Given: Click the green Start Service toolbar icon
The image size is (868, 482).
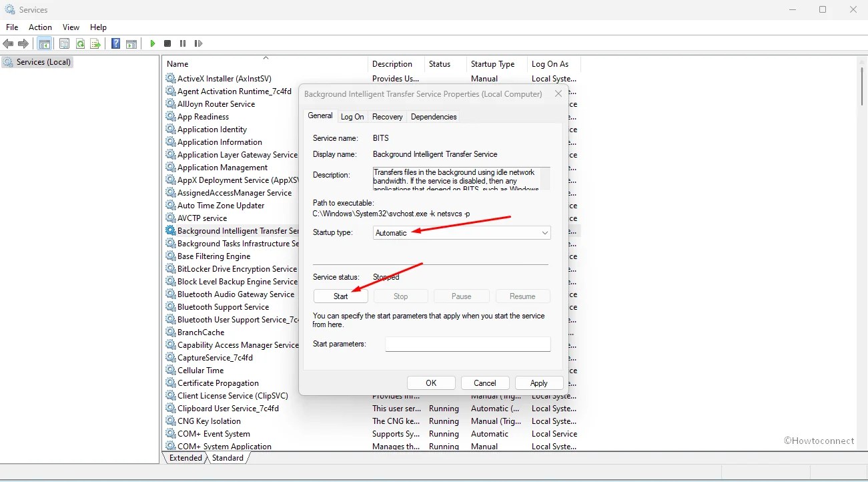Looking at the screenshot, I should (x=152, y=43).
